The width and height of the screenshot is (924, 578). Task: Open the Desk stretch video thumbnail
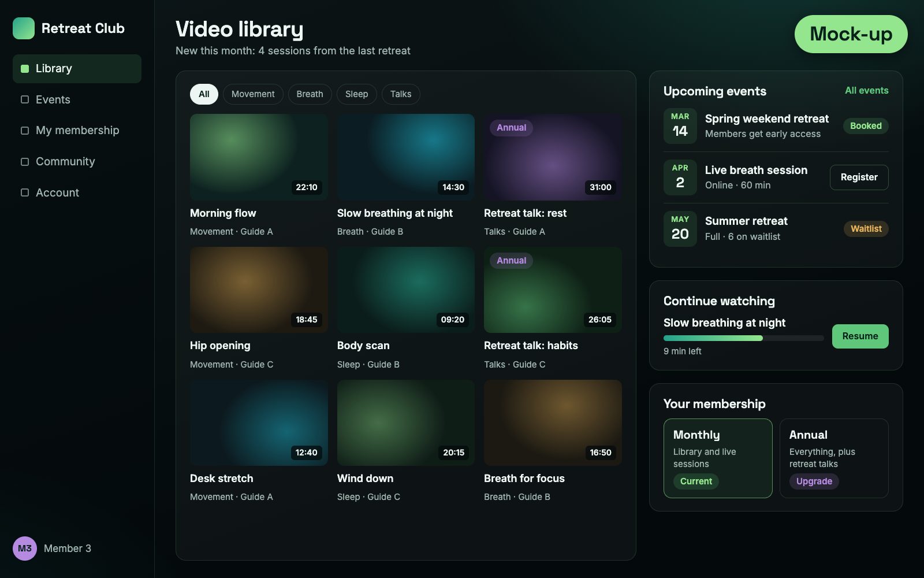point(259,423)
